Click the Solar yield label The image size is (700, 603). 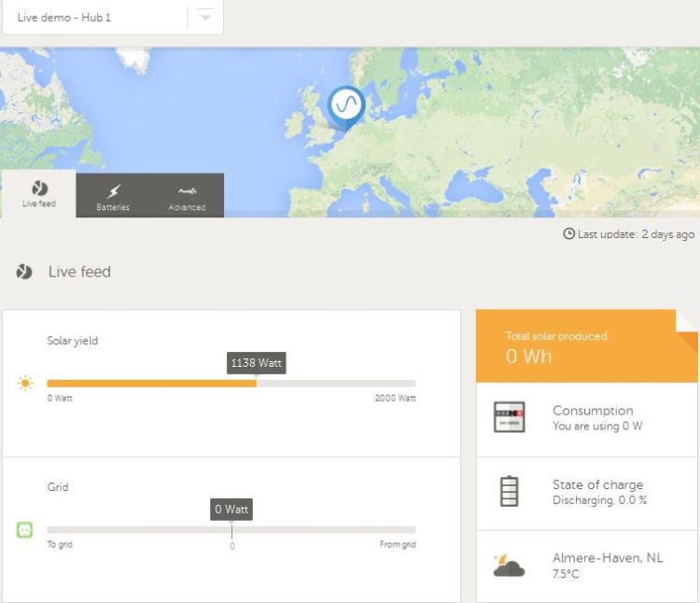[x=72, y=341]
